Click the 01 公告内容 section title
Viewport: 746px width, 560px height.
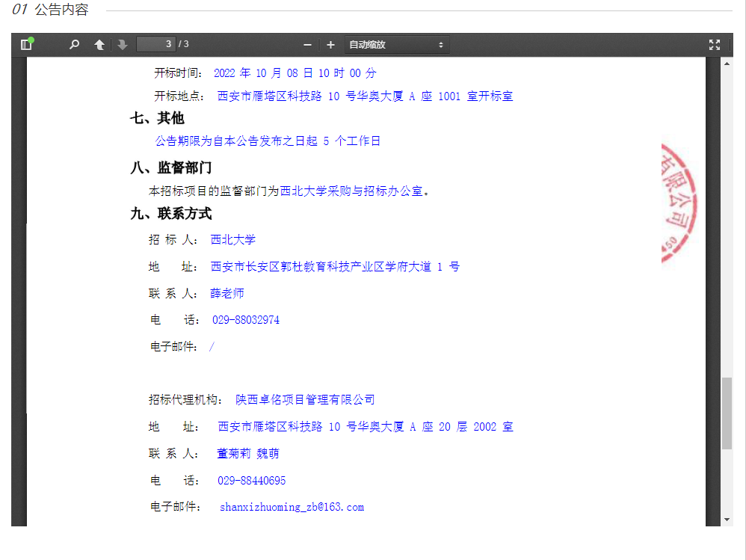51,10
